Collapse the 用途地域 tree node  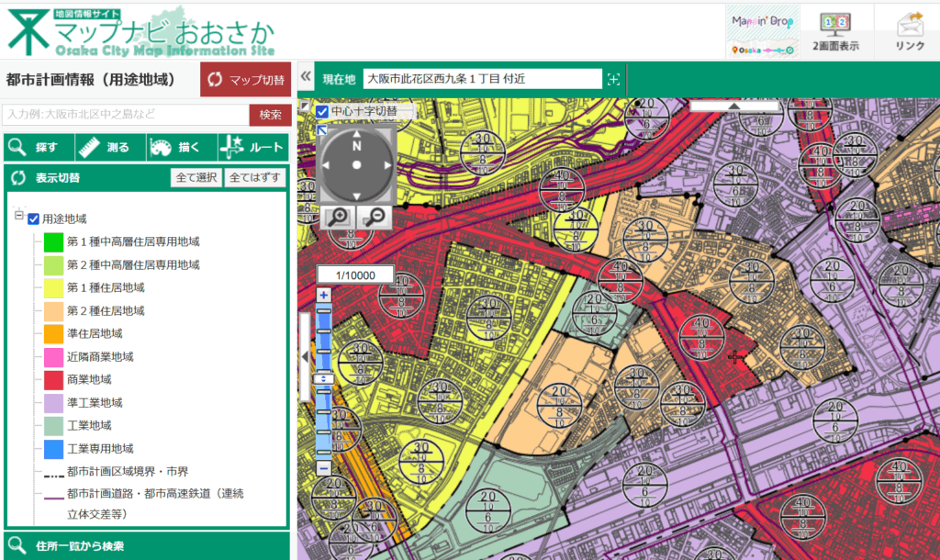coord(18,217)
